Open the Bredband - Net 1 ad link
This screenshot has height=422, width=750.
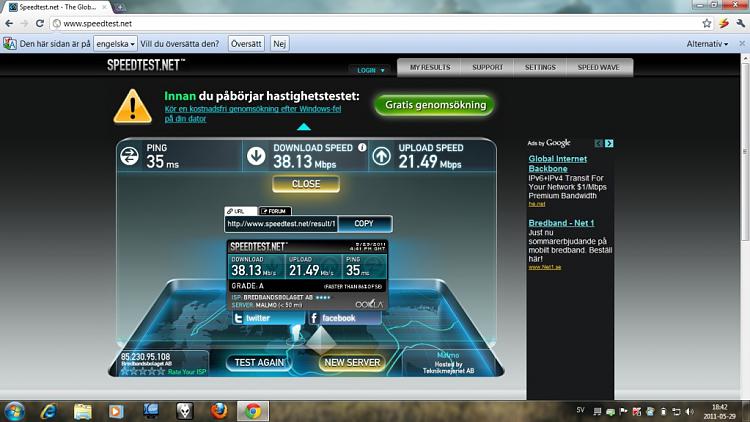click(561, 223)
